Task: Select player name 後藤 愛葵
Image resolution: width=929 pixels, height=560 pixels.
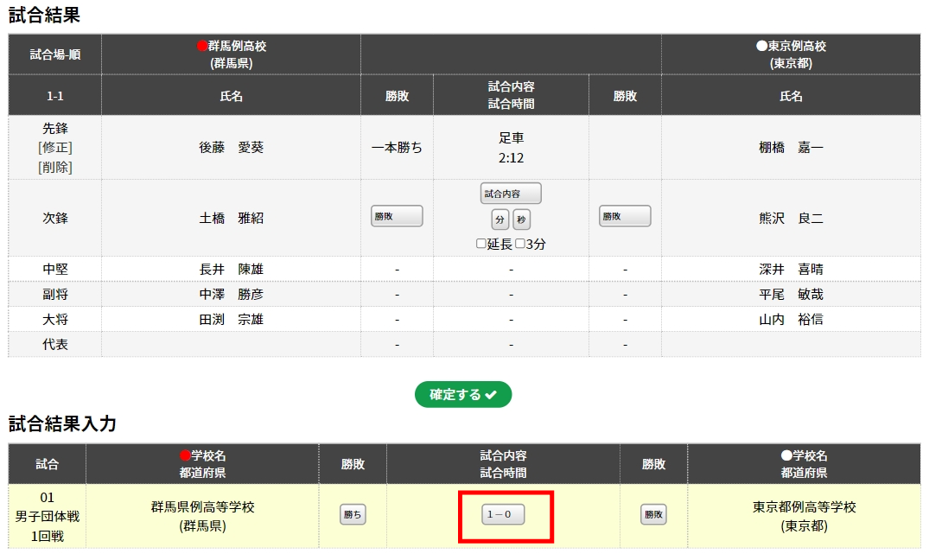Action: click(x=231, y=148)
